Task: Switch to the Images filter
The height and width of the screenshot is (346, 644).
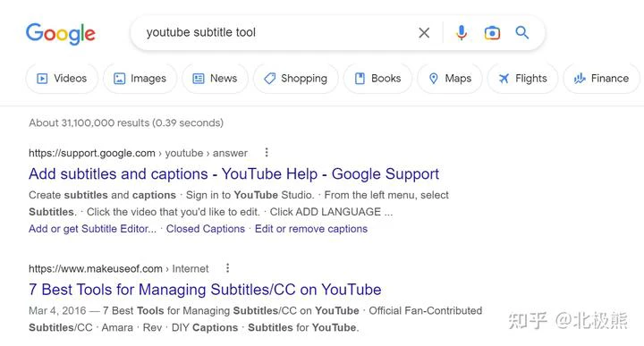Action: click(140, 79)
